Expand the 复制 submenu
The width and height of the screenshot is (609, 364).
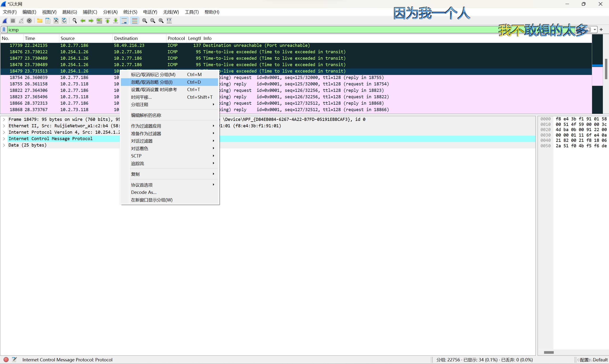click(169, 174)
